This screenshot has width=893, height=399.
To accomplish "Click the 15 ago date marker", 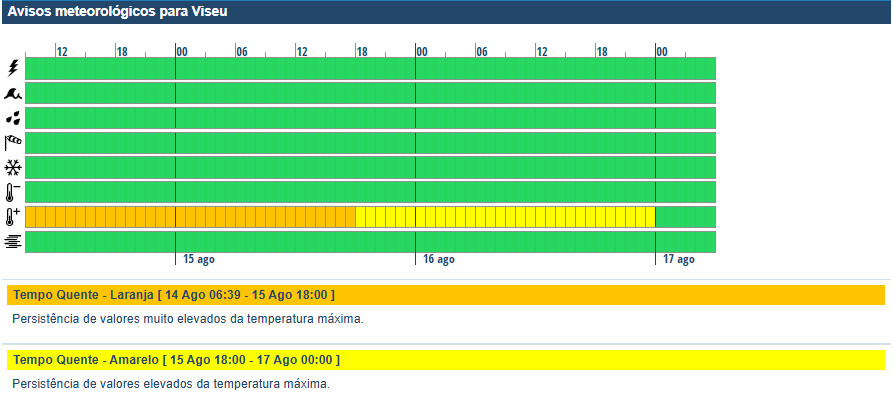I will pyautogui.click(x=199, y=260).
